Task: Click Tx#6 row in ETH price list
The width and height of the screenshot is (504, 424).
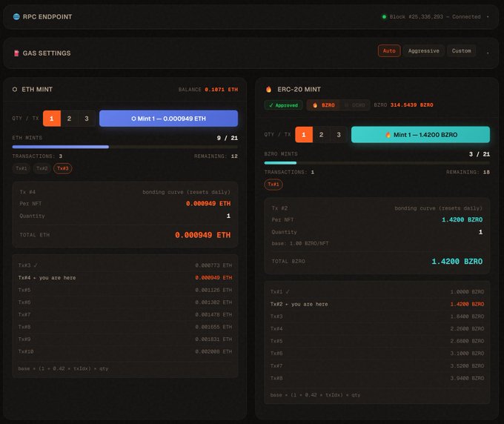Action: coord(125,302)
